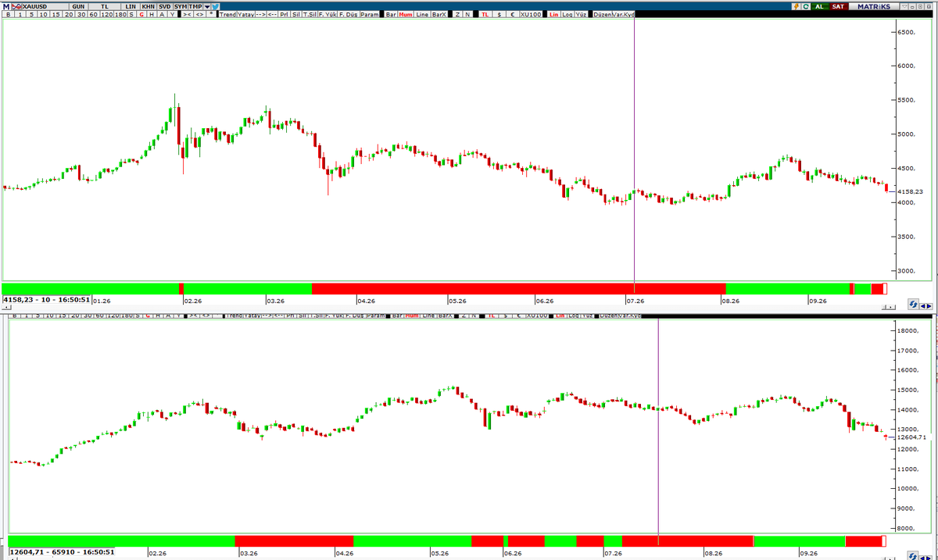Click the Prl parallel line tool
Viewport: 938px width, 560px height.
[x=284, y=15]
